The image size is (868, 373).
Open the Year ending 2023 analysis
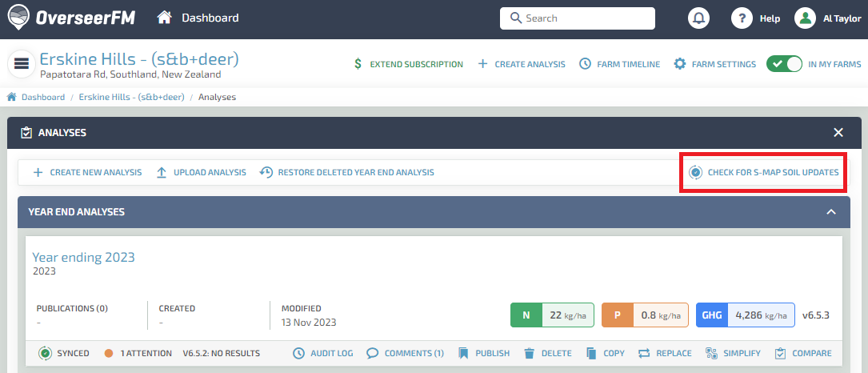coord(83,257)
